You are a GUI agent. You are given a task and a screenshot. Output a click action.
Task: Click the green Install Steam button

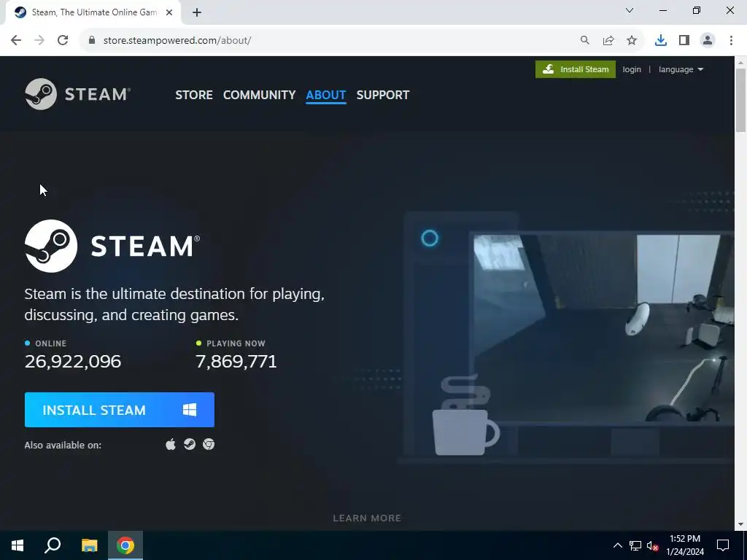pyautogui.click(x=576, y=69)
